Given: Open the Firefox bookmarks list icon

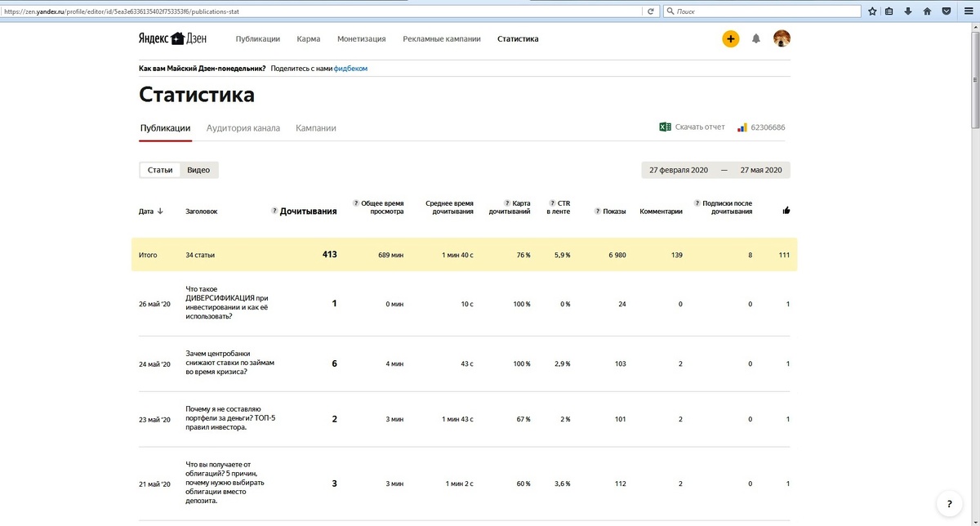Looking at the screenshot, I should click(x=889, y=11).
